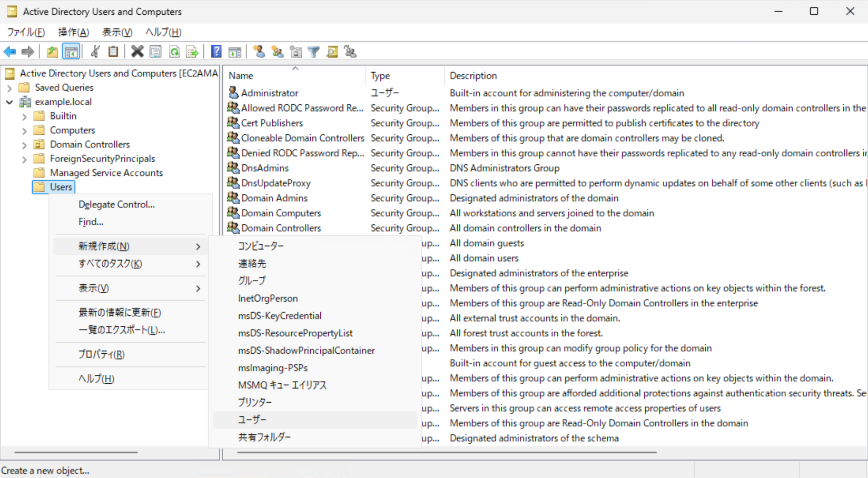Click the Find objects magnifier icon

[332, 52]
